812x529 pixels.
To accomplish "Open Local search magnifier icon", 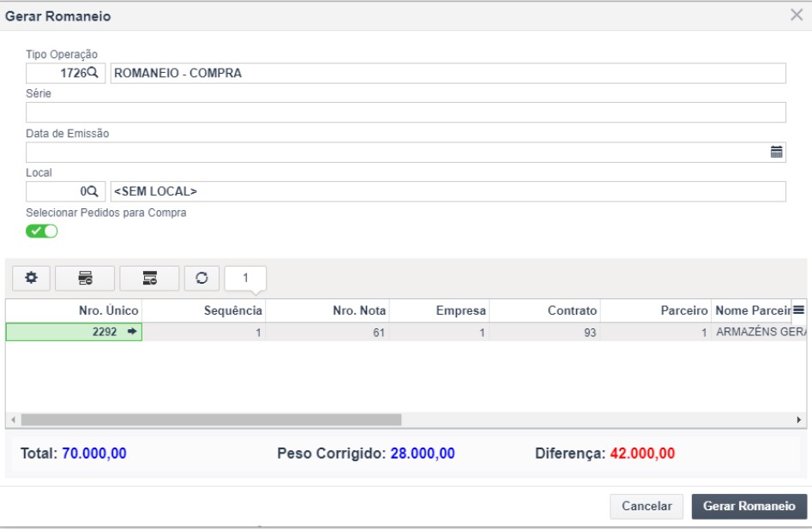I will point(93,191).
